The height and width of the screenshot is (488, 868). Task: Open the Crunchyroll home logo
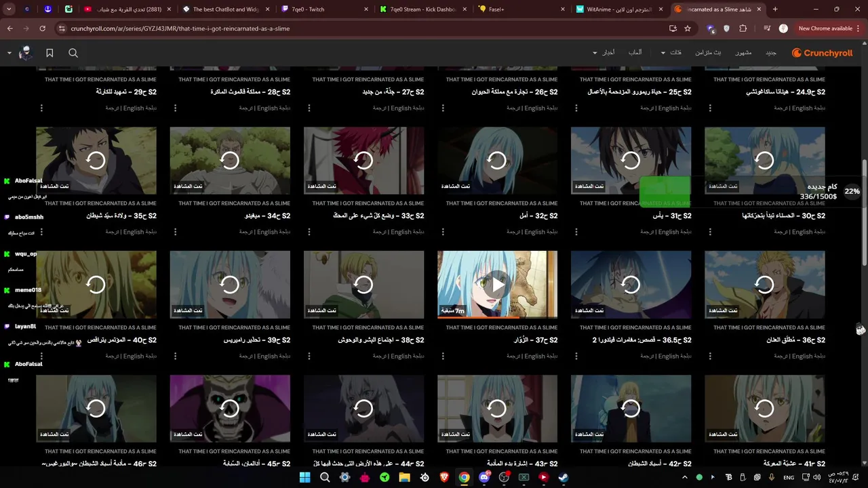click(x=822, y=53)
